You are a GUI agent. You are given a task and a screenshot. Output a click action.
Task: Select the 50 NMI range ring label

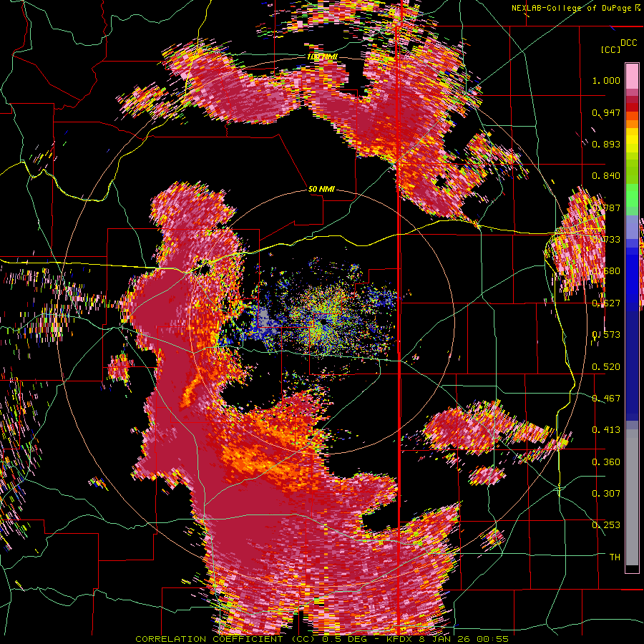pos(321,189)
